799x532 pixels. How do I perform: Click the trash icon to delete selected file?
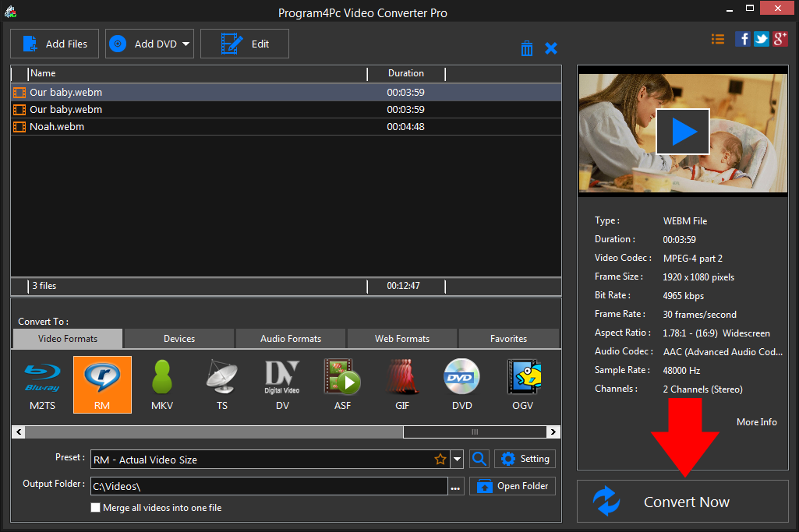[527, 48]
